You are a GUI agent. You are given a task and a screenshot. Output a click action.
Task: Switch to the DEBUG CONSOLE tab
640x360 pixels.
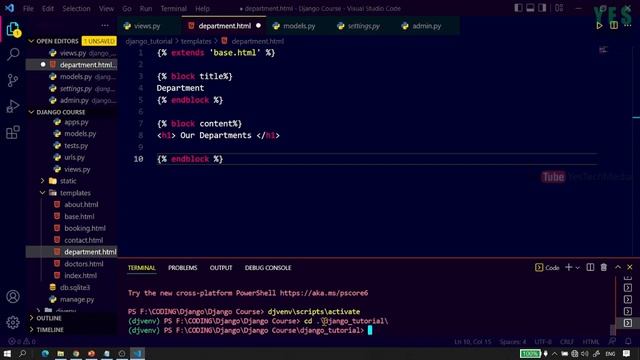(x=268, y=268)
